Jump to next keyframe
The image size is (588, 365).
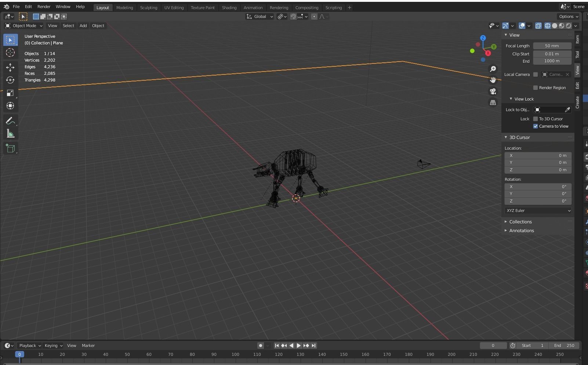tap(306, 346)
